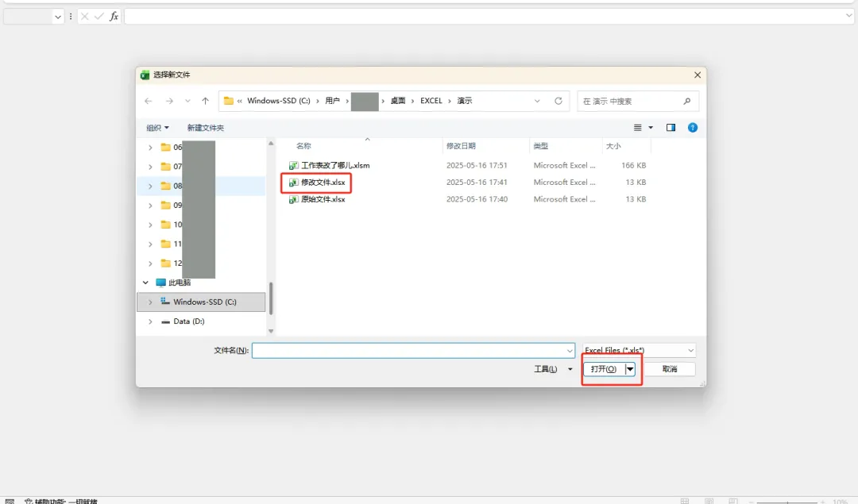
Task: Select file 工作表改了哪儿.xlsm
Action: [x=335, y=166]
